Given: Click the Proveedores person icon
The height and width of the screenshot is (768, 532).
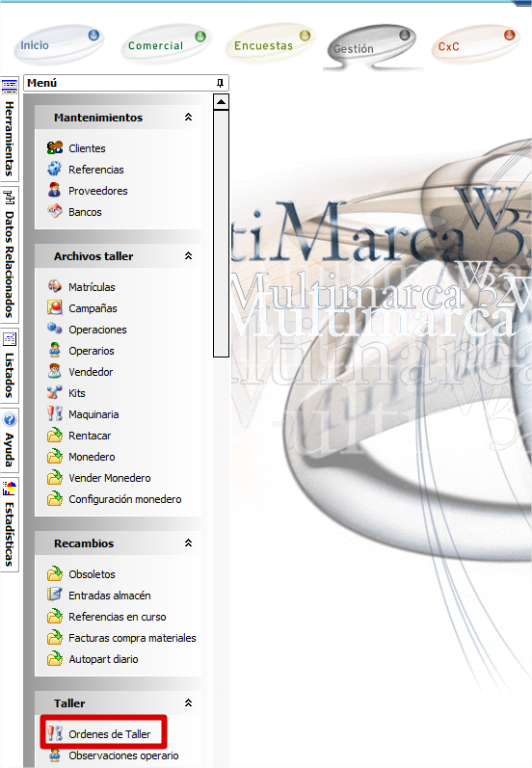Looking at the screenshot, I should tap(55, 190).
